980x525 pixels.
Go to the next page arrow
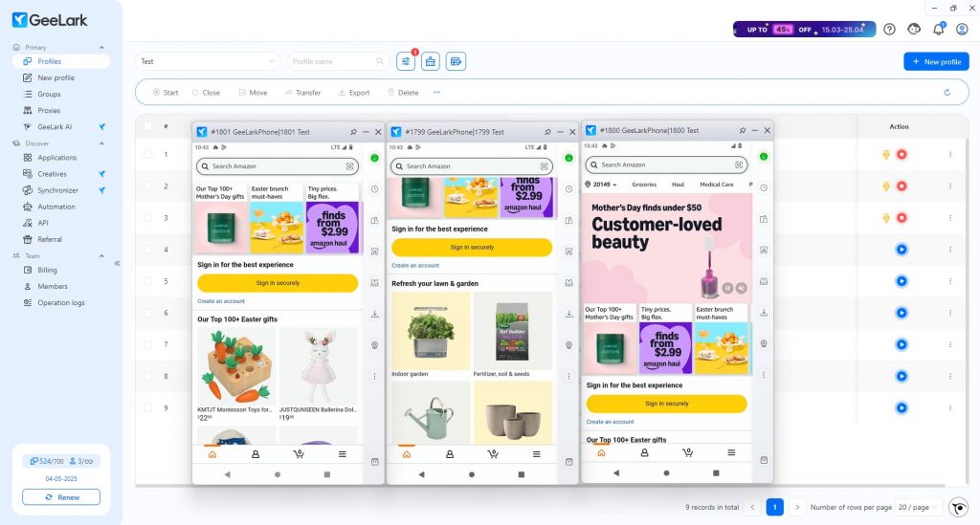797,507
